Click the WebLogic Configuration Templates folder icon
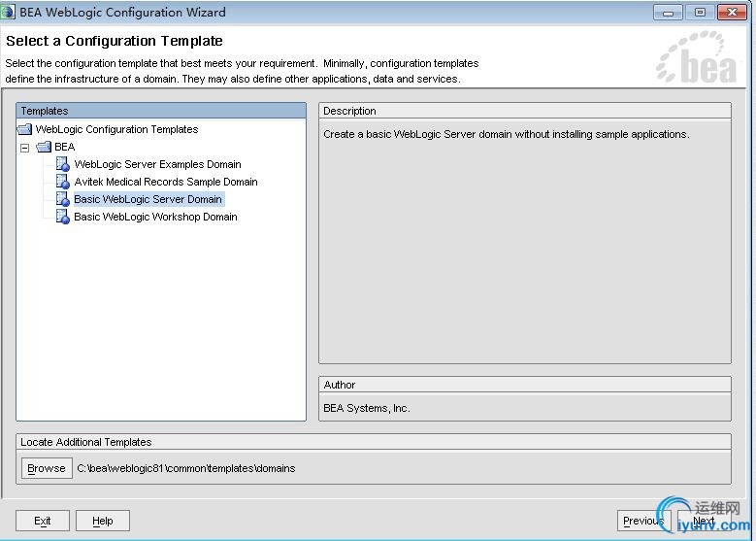 pyautogui.click(x=24, y=129)
